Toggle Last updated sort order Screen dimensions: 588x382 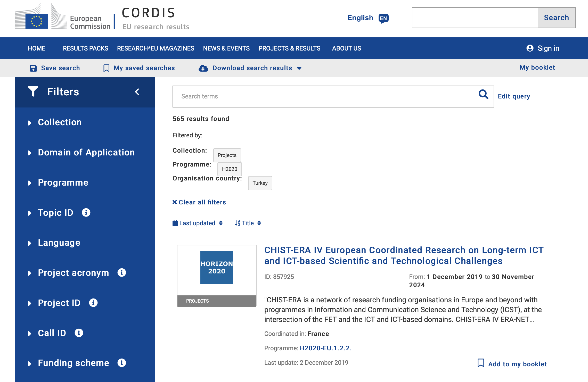(x=198, y=223)
